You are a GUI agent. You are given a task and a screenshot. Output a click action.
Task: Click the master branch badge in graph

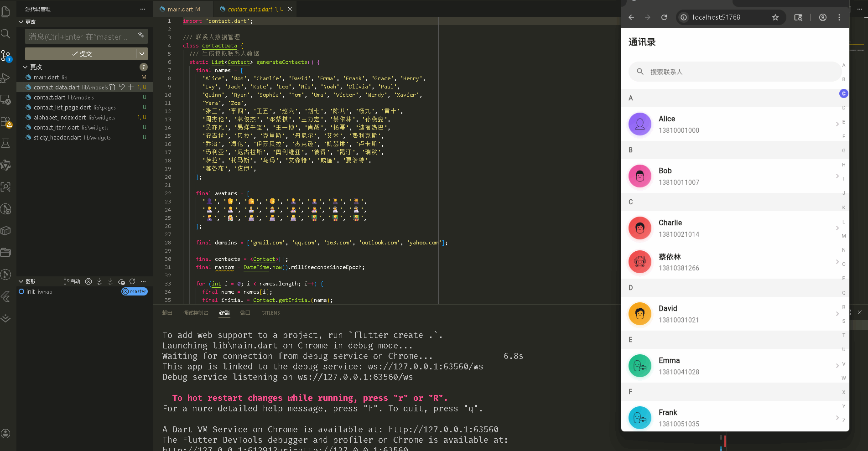(135, 291)
